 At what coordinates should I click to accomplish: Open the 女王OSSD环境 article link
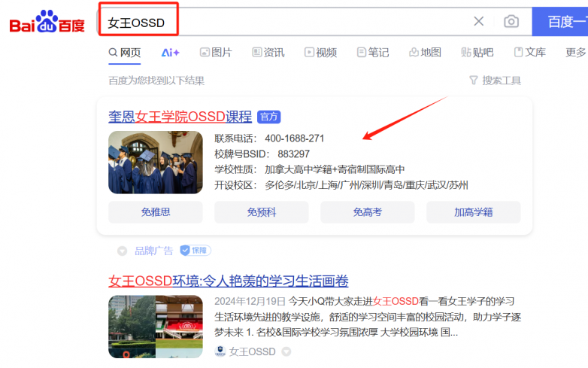[x=229, y=281]
